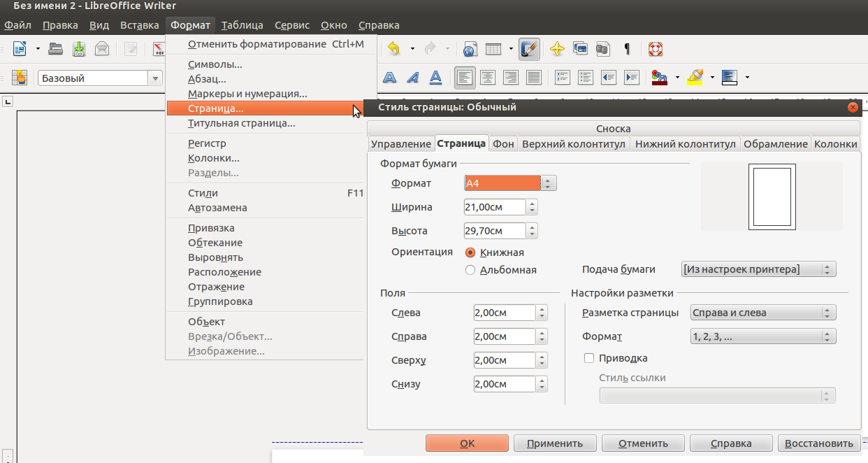Click the Underline letter A icon
Screen dimensions: 868x463
[x=435, y=77]
